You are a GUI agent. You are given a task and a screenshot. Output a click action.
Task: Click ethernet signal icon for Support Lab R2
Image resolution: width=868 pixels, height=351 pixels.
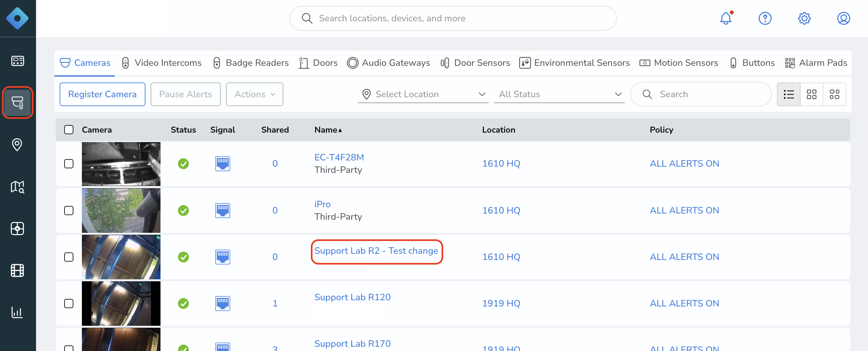[x=223, y=257]
